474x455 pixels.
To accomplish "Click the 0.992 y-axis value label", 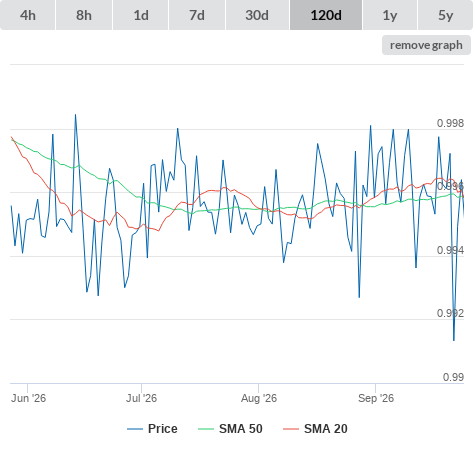I will tap(450, 313).
